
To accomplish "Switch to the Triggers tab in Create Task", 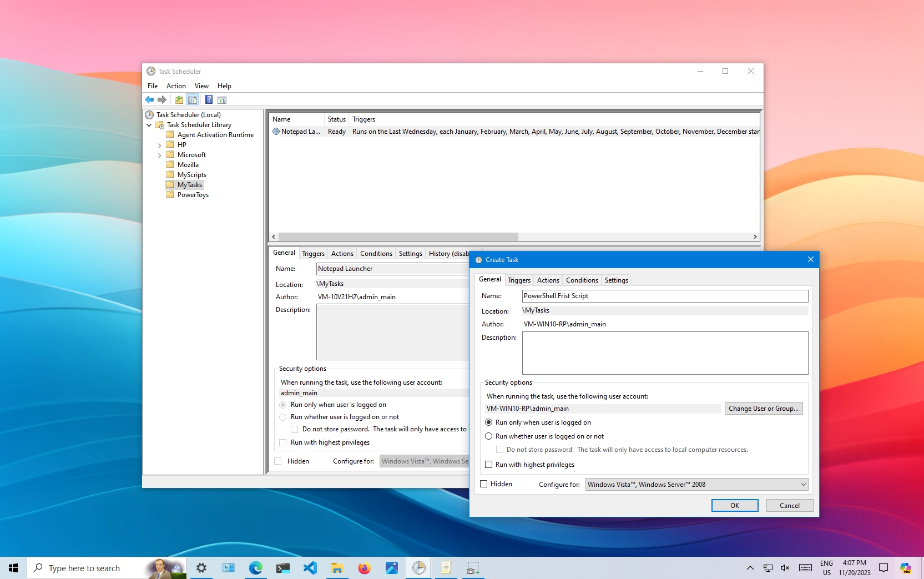I will [x=519, y=280].
